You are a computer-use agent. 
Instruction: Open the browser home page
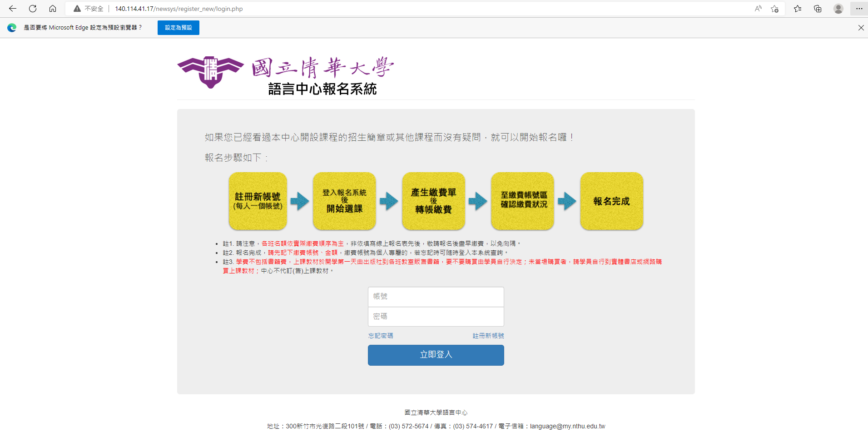(53, 9)
